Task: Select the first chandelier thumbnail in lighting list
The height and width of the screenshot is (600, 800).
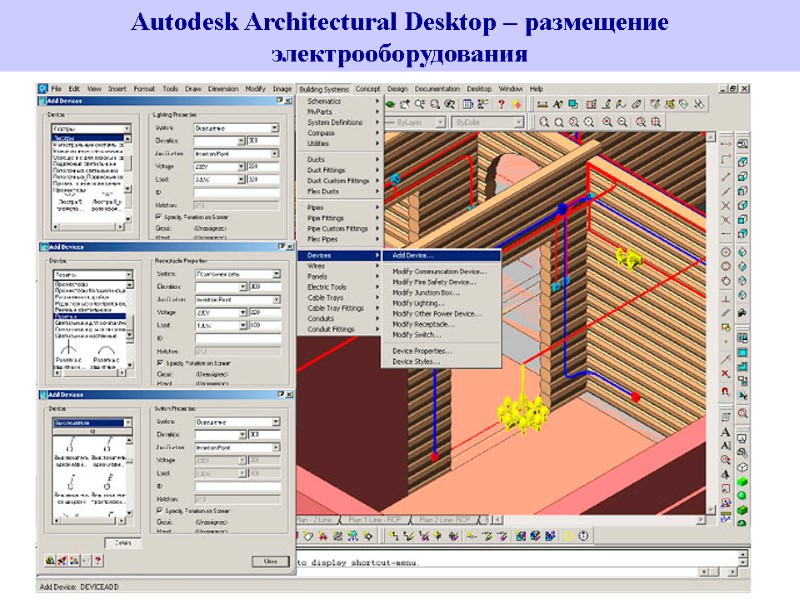Action: pyautogui.click(x=69, y=202)
